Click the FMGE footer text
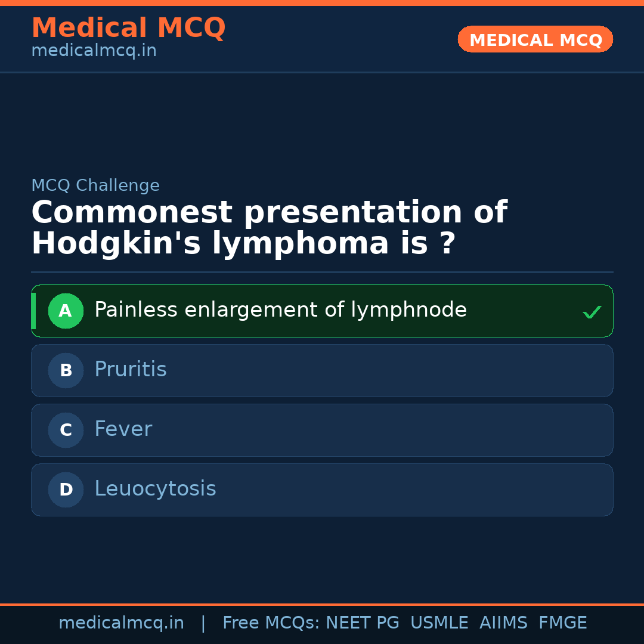644x644 pixels. pyautogui.click(x=562, y=623)
